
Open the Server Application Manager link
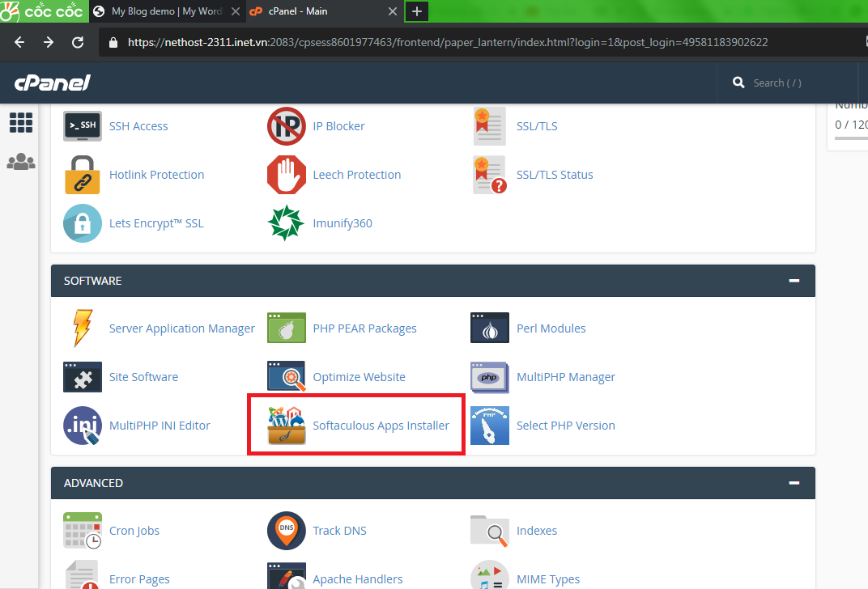(182, 328)
